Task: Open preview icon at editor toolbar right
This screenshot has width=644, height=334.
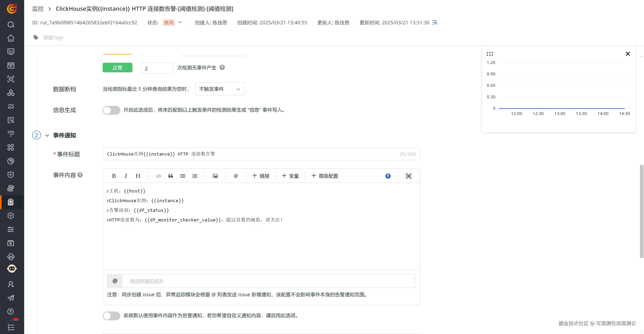Action: pos(409,176)
